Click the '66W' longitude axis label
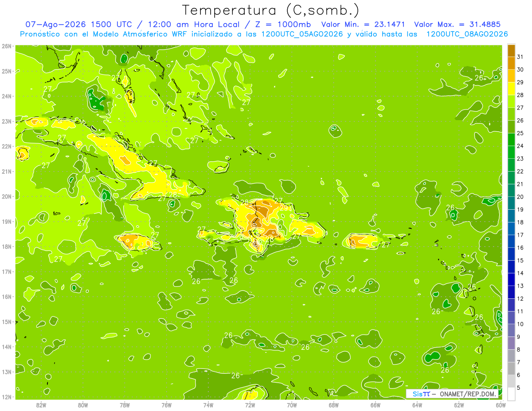The width and height of the screenshot is (532, 411). 376,405
